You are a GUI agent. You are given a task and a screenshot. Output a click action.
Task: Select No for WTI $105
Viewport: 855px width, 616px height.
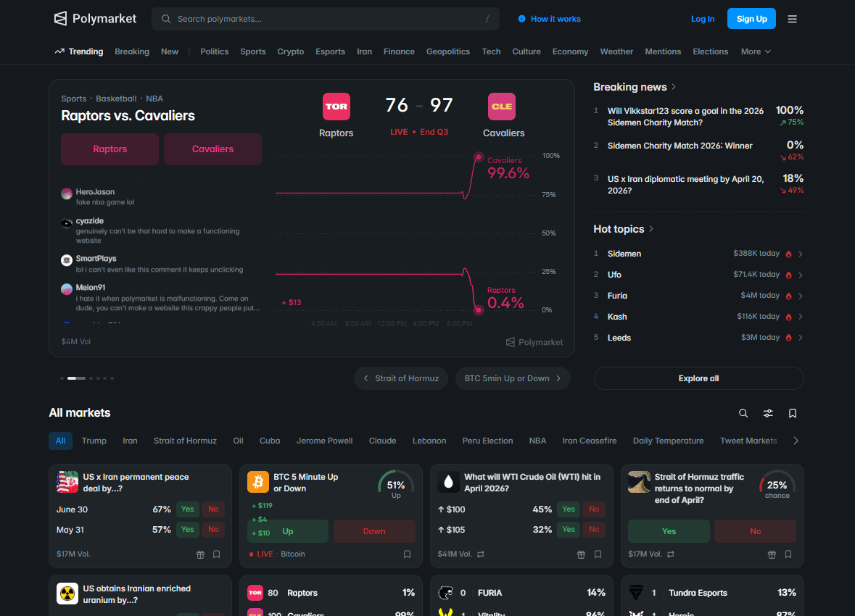click(595, 529)
